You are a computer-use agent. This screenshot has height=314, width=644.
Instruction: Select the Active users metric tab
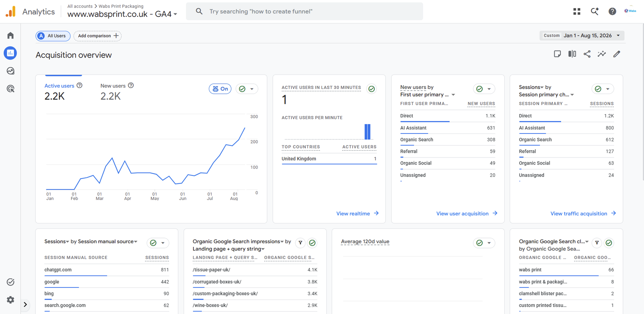coord(63,92)
